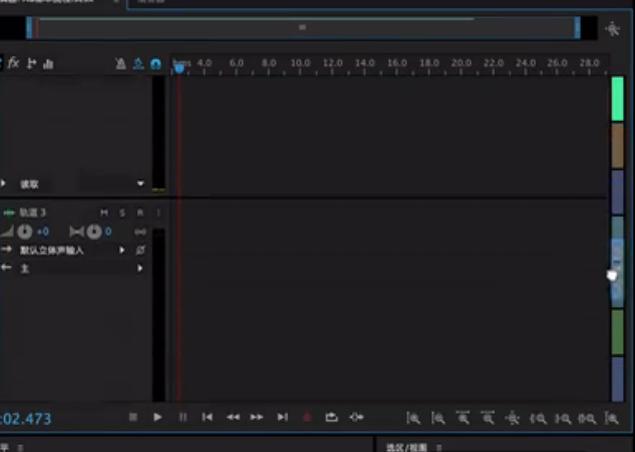
Task: Pause playback
Action: [x=183, y=417]
